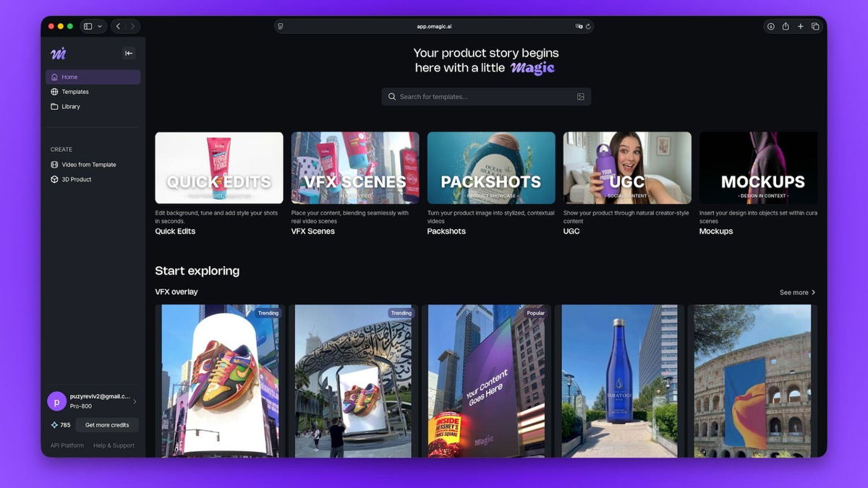Show Safari tab overview icon
This screenshot has height=488, width=868.
point(815,26)
